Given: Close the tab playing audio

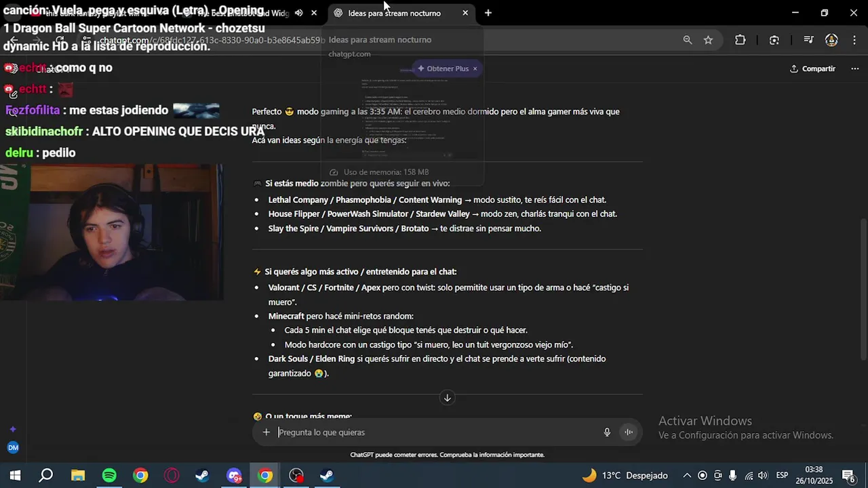Looking at the screenshot, I should 313,13.
